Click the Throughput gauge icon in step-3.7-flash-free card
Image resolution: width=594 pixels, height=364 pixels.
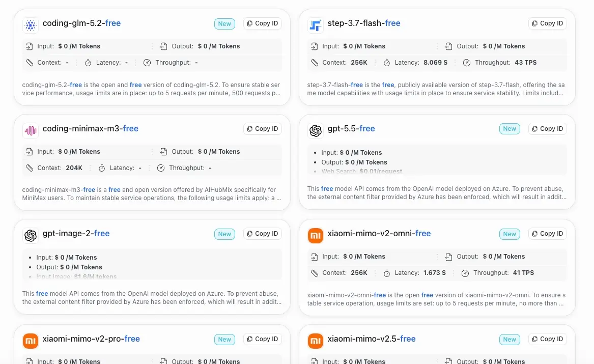pos(467,63)
